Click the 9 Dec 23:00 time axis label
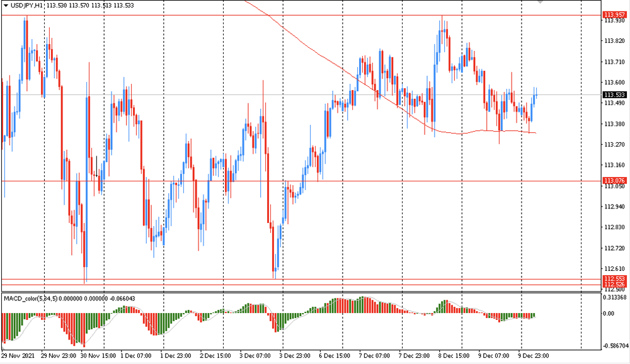This screenshot has width=630, height=364. point(533,356)
